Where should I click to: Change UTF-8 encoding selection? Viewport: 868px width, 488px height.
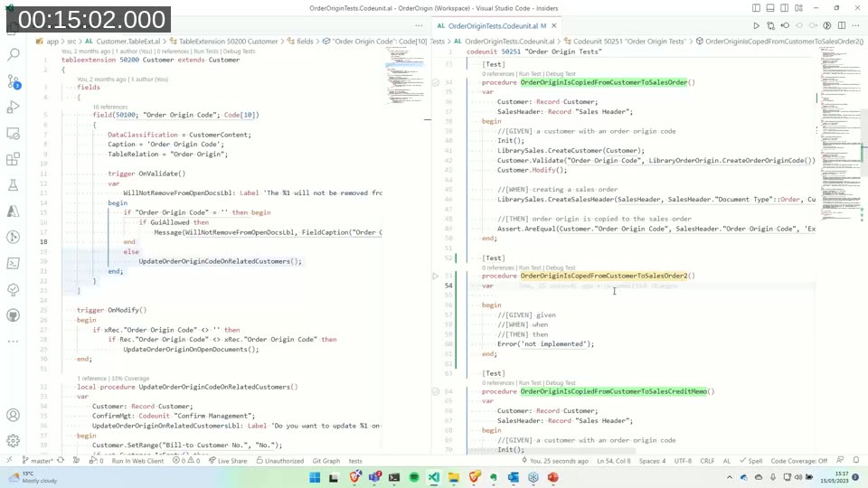683,460
